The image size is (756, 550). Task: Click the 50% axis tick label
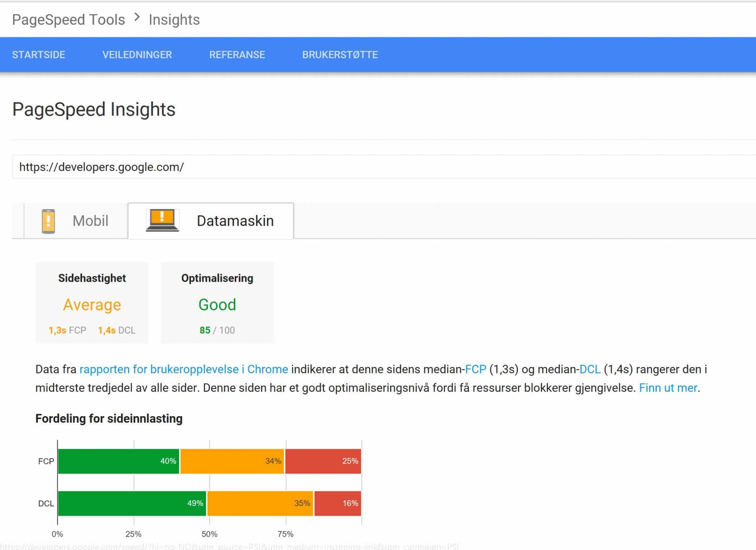pos(209,534)
